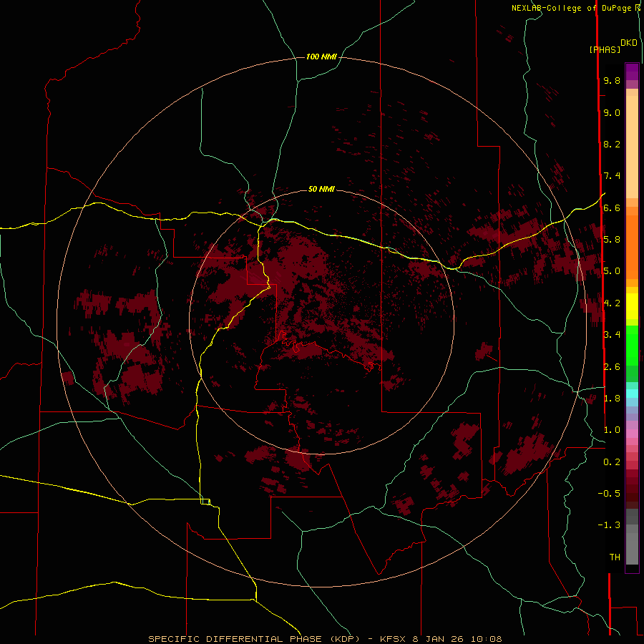Click the 0.2 legend value
Image resolution: width=644 pixels, height=644 pixels.
pyautogui.click(x=612, y=462)
